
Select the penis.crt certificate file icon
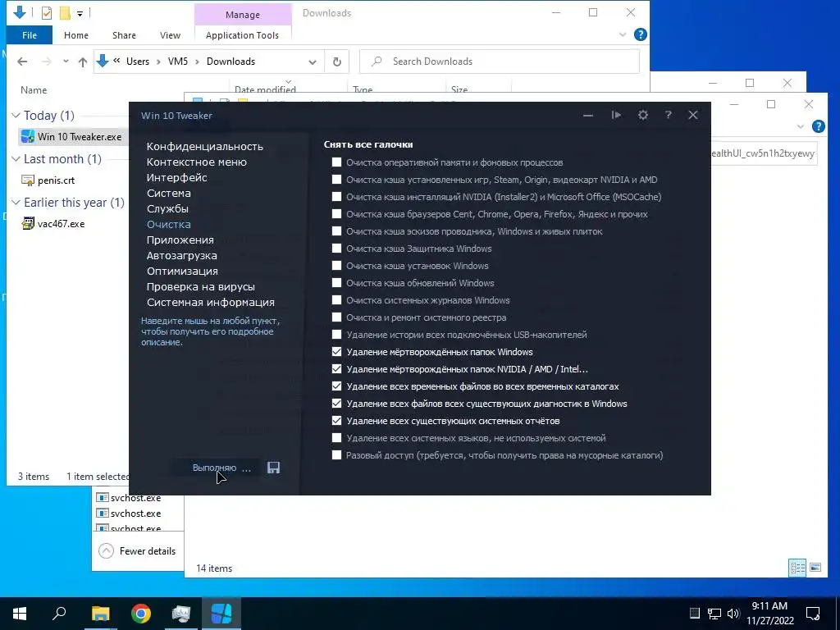[28, 180]
